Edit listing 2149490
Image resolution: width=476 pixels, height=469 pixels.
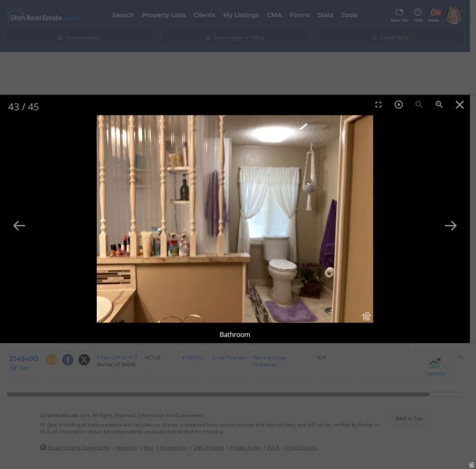click(x=20, y=368)
